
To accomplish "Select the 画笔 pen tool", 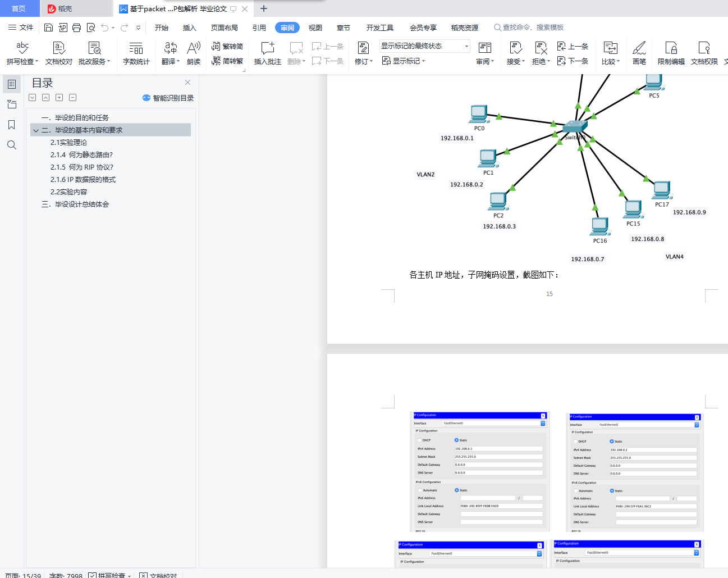I will [639, 53].
